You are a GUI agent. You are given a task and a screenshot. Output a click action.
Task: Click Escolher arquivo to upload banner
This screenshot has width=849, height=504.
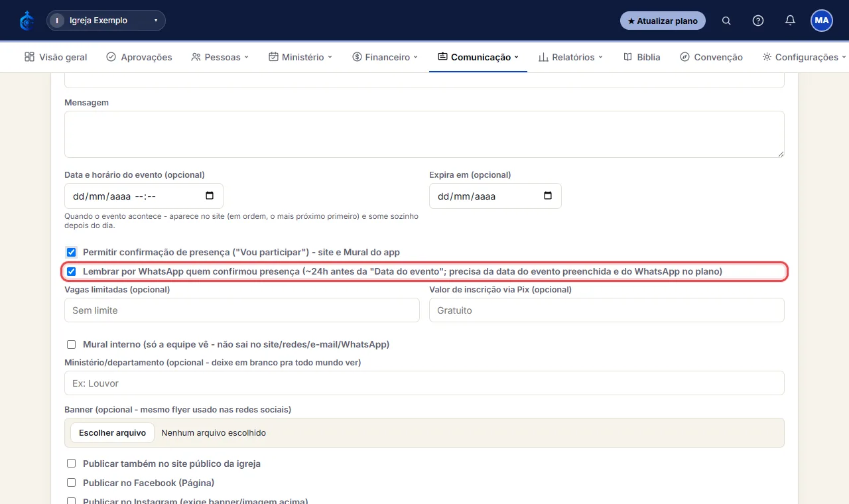[x=112, y=432]
